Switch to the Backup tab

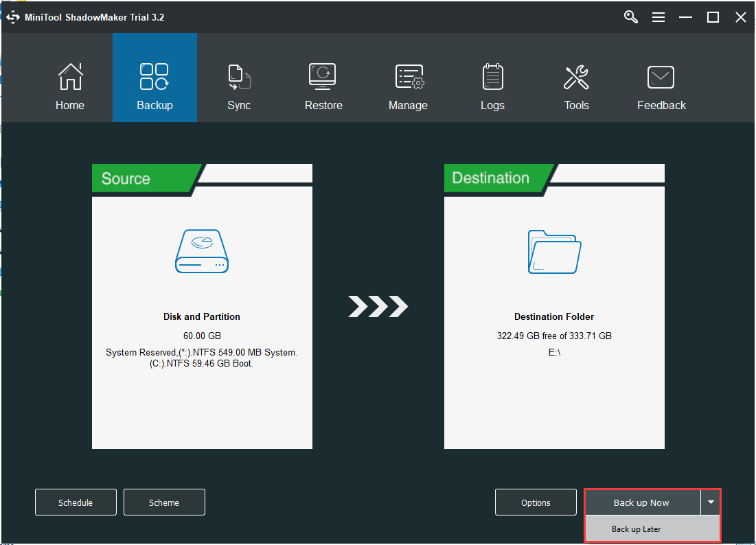[154, 86]
